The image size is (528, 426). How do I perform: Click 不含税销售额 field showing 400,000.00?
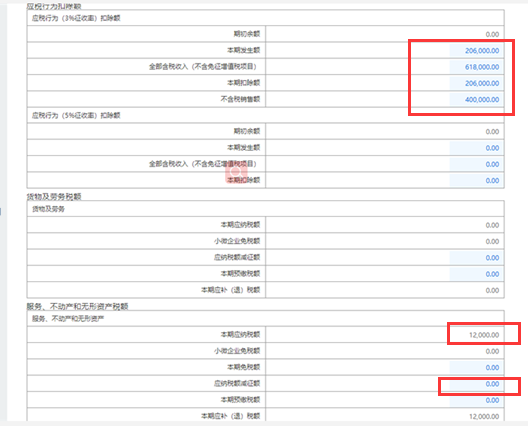(476, 99)
